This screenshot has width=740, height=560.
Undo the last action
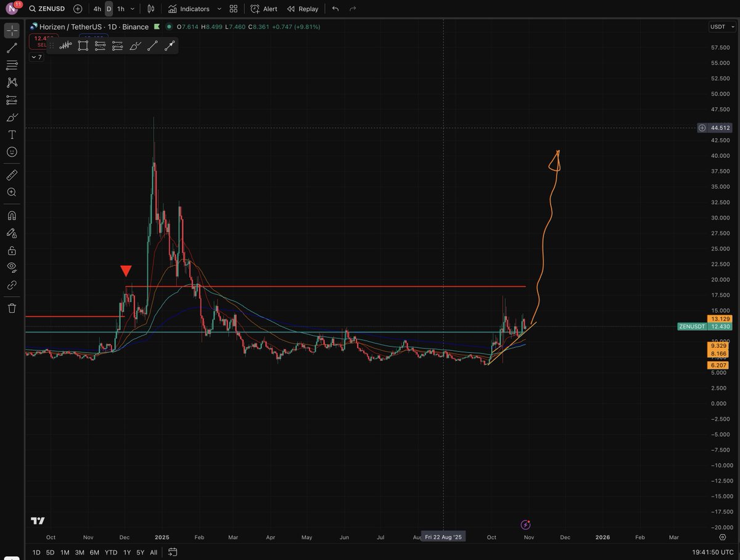[335, 9]
